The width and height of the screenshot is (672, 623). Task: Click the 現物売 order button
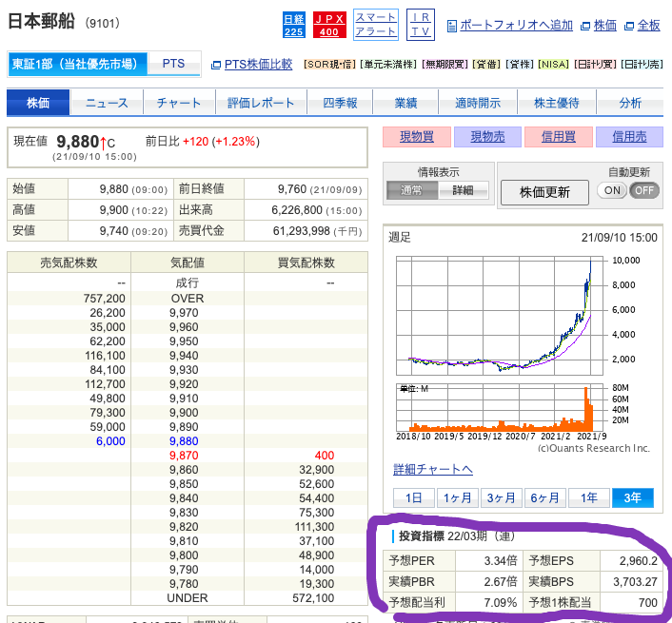[x=487, y=137]
